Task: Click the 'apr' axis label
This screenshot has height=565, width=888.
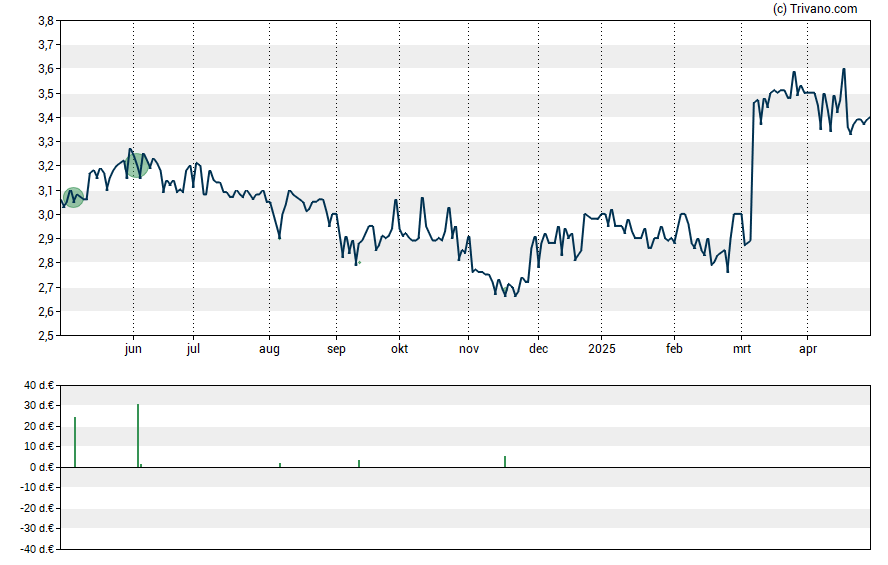Action: pyautogui.click(x=808, y=349)
